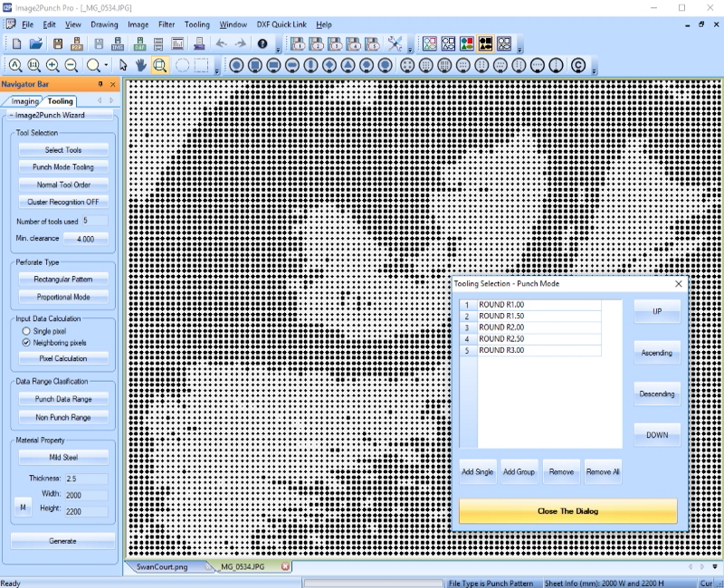The image size is (724, 588).
Task: Switch to the SwanCourt.png document tab
Action: (162, 567)
